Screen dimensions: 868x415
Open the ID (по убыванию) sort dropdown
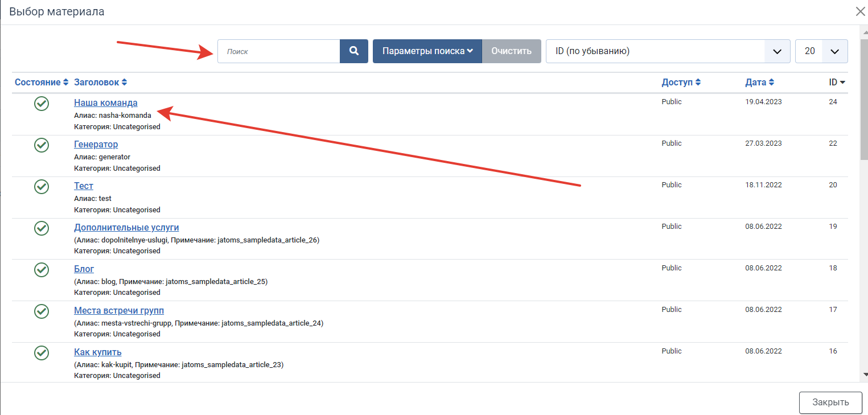pyautogui.click(x=668, y=51)
